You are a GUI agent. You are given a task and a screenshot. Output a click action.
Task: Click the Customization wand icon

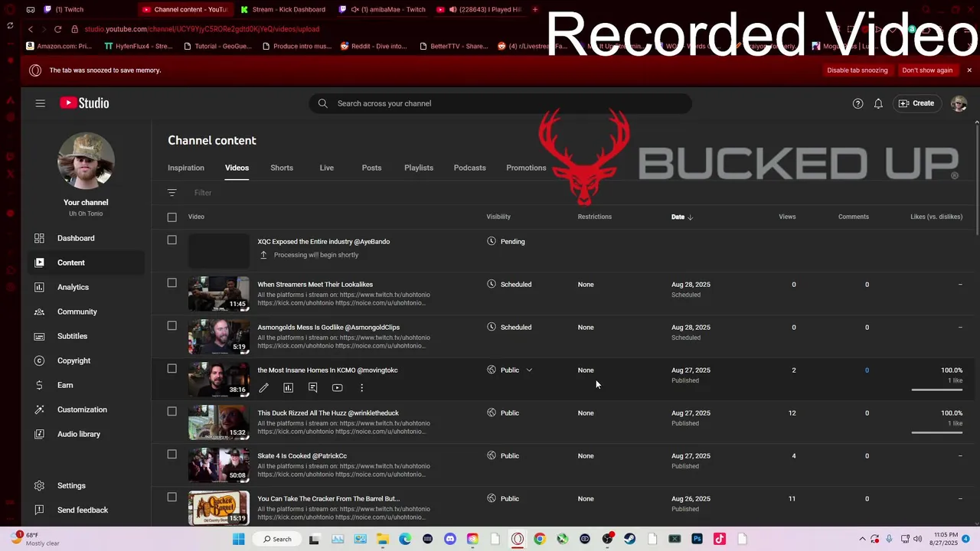(40, 409)
